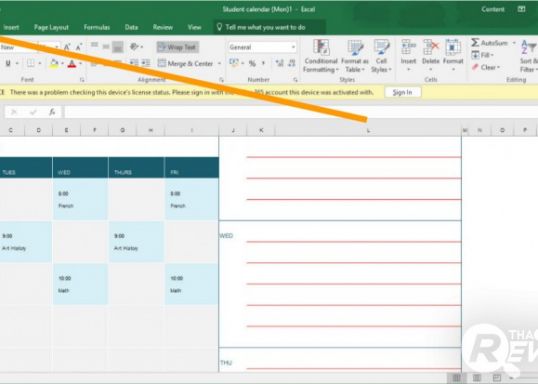Click the Fill button in Editing group

tap(482, 55)
